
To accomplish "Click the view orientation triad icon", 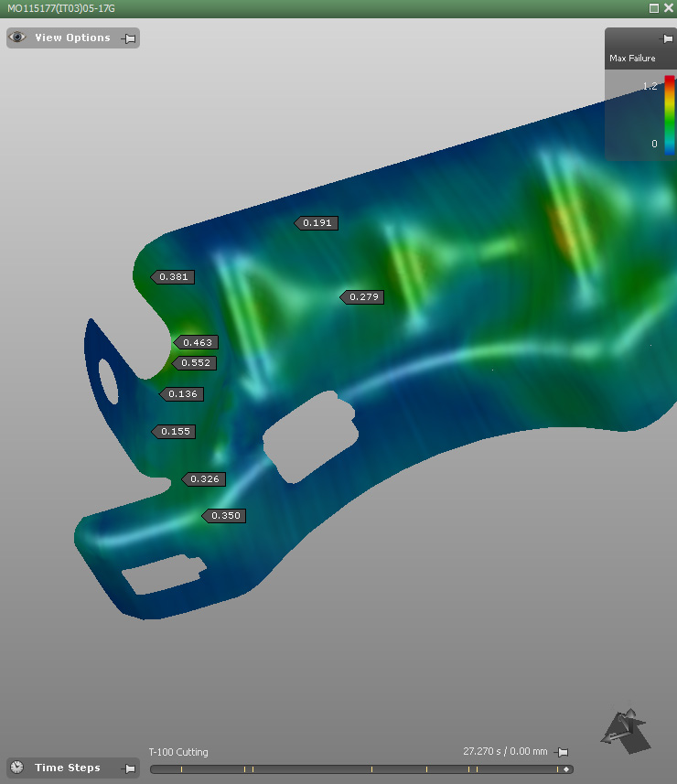I will coord(625,731).
